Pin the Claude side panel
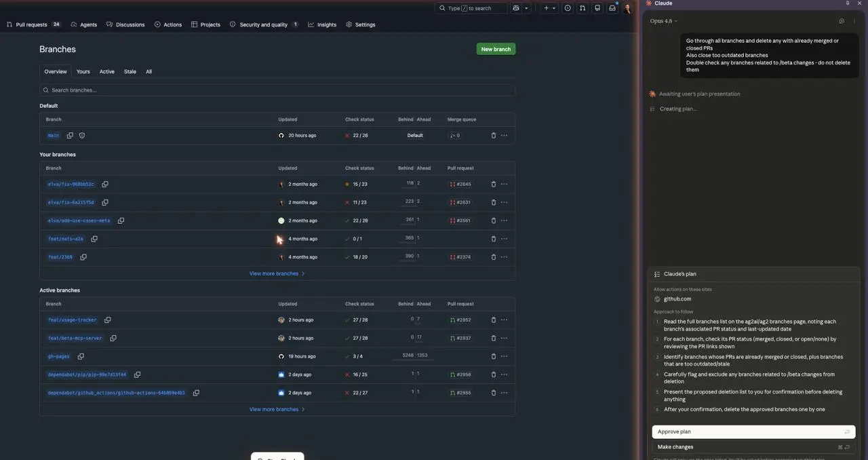The image size is (868, 460). (x=848, y=3)
